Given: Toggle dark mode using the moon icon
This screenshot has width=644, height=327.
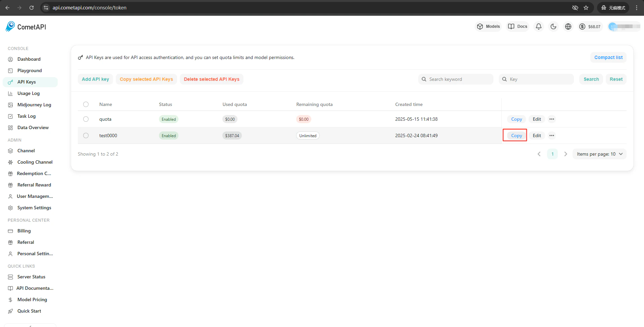Looking at the screenshot, I should [x=553, y=26].
